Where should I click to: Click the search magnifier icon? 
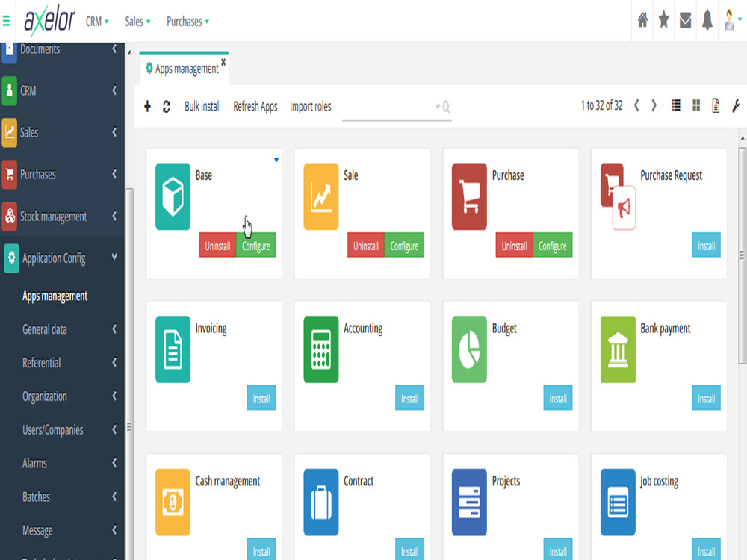(x=446, y=107)
